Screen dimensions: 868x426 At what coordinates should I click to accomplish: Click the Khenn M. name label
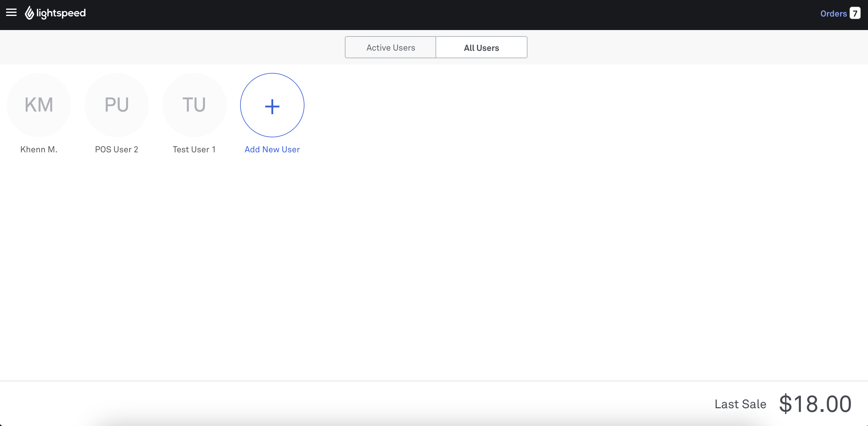click(39, 149)
